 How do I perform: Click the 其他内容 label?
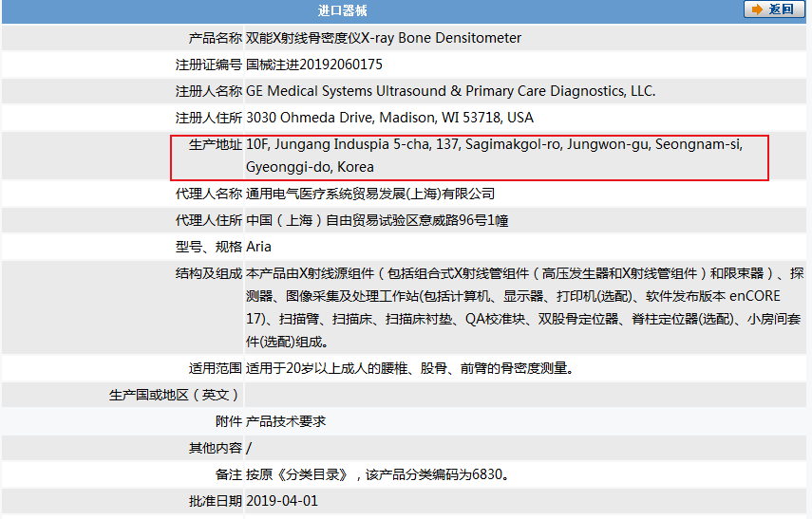coord(216,448)
